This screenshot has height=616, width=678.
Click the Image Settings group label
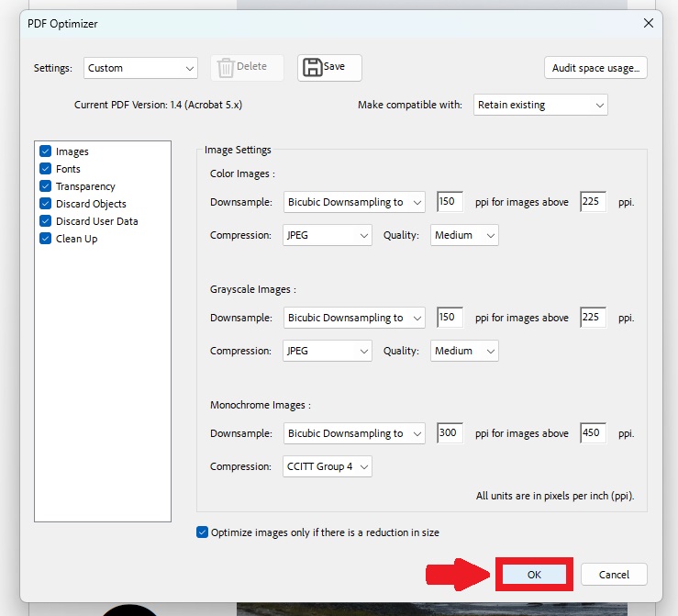coord(238,150)
